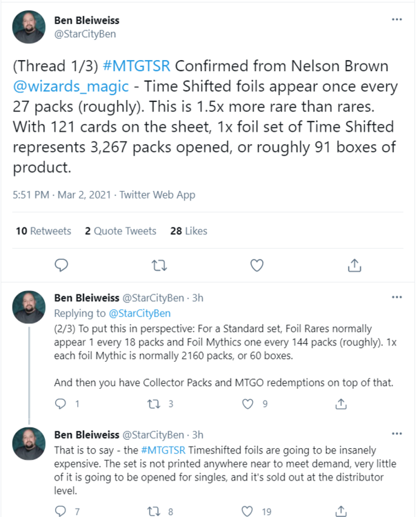
Task: Open more options menu on (2/3) tweet
Action: (x=397, y=297)
